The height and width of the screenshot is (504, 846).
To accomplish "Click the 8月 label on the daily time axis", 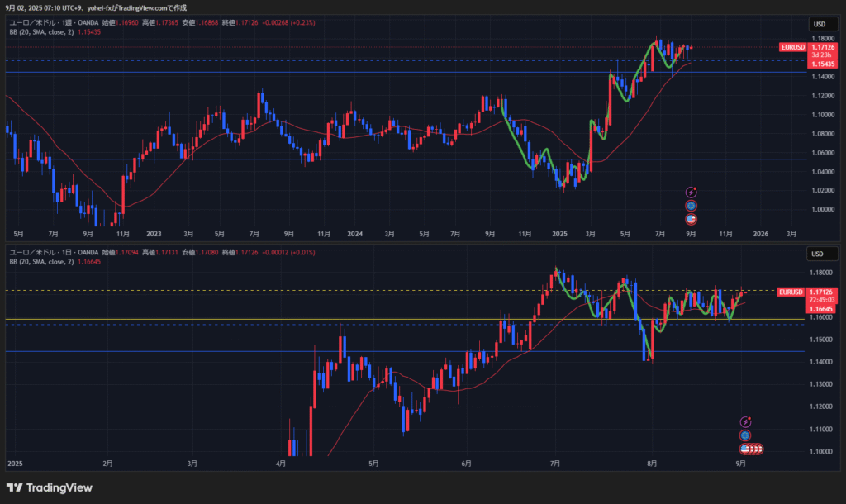I will (652, 464).
